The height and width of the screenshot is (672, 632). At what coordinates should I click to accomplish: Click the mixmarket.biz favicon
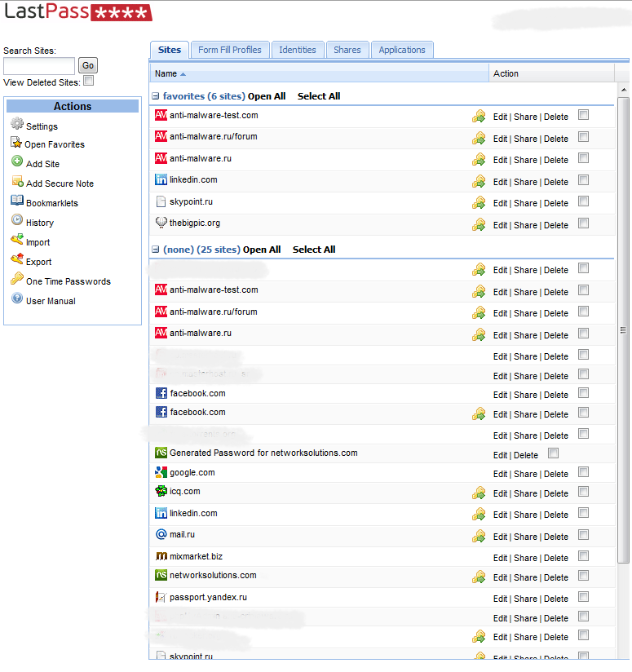click(161, 556)
